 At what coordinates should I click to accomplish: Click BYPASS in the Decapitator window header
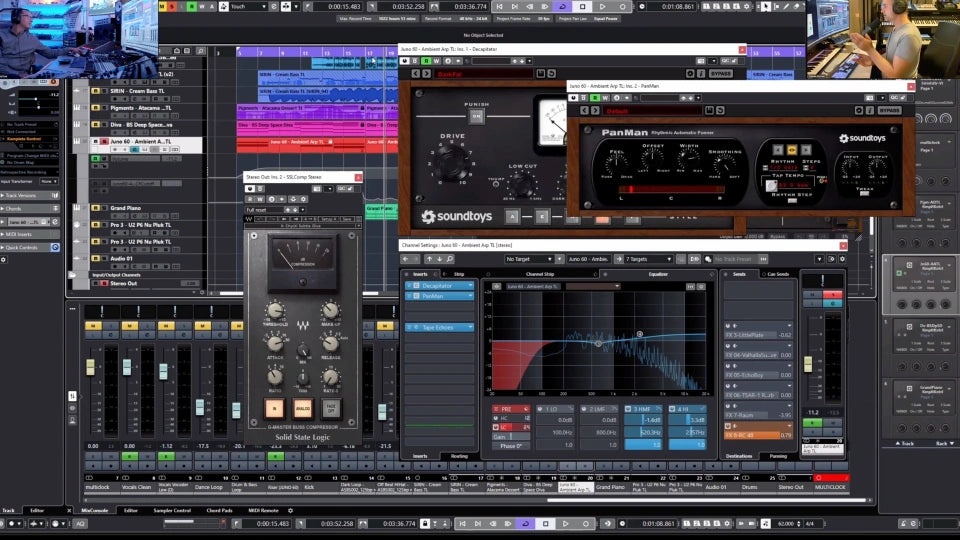coord(721,73)
